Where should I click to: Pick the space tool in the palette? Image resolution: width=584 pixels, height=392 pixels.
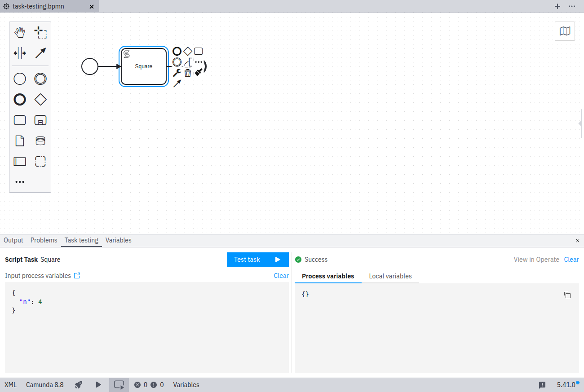click(x=20, y=53)
